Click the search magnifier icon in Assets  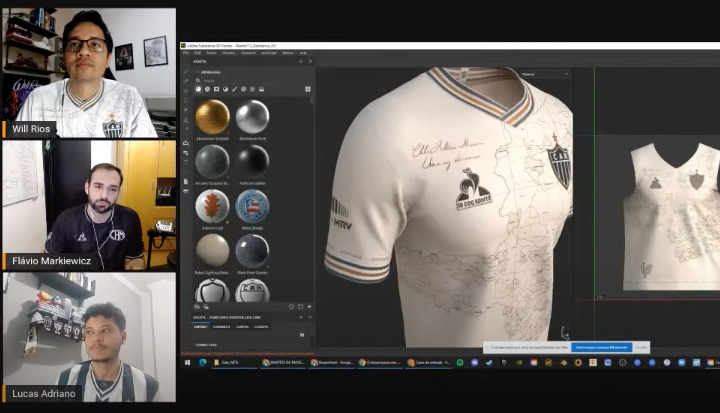click(x=198, y=80)
